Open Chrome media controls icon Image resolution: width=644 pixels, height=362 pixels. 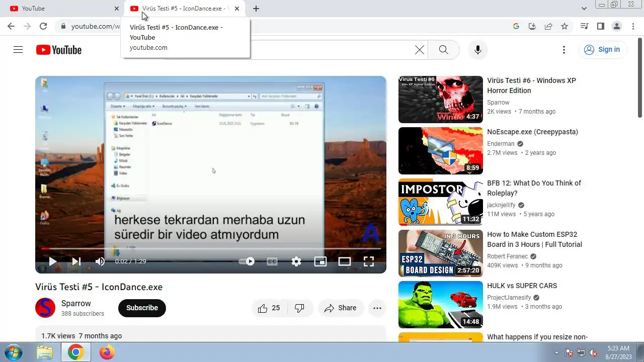coord(584,26)
